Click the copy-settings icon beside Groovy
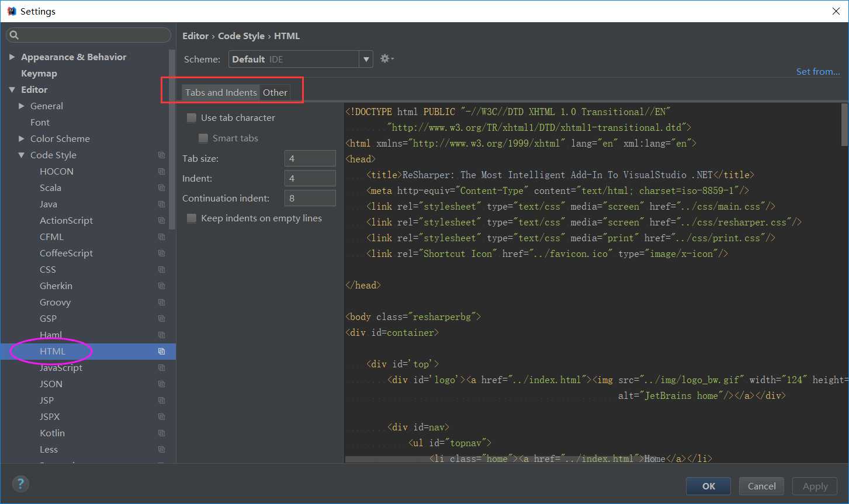The width and height of the screenshot is (849, 504). pyautogui.click(x=161, y=302)
